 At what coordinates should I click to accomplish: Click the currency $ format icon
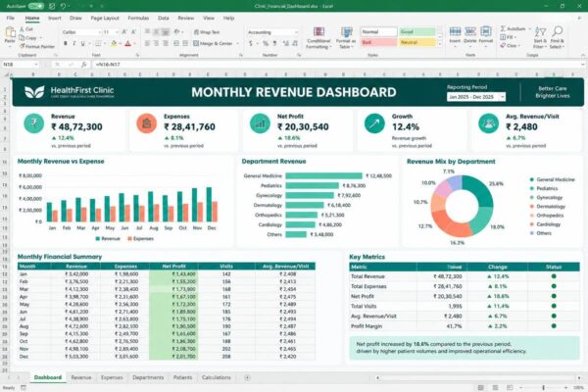point(251,43)
